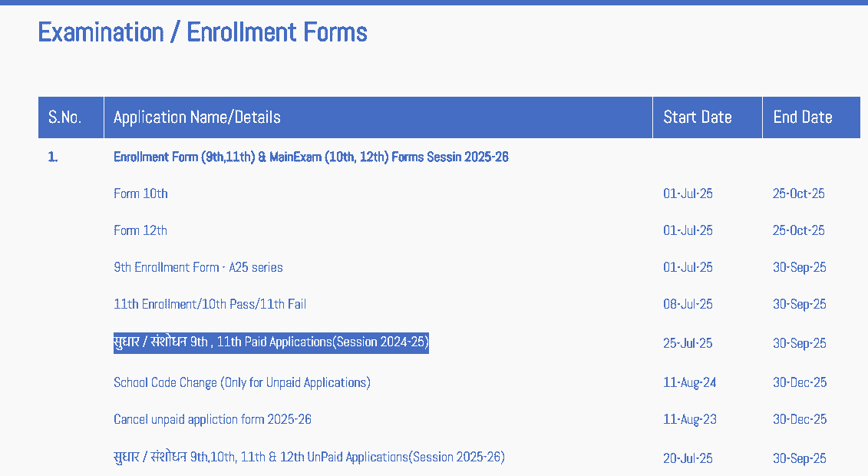
Task: Open Cancel unpaid appliction form 2025-26
Action: coord(213,419)
